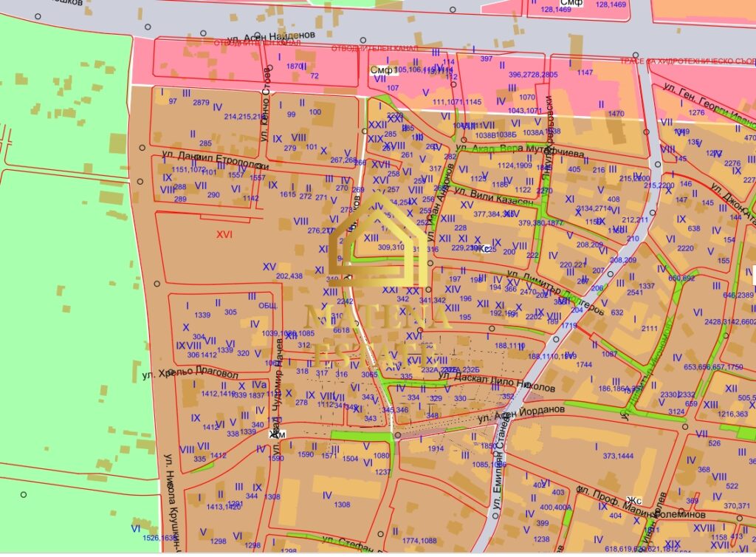Select the 'ул. Акад. Вера Мутафчиева' label
Viewport: 756px width, 557px height.
tap(520, 149)
